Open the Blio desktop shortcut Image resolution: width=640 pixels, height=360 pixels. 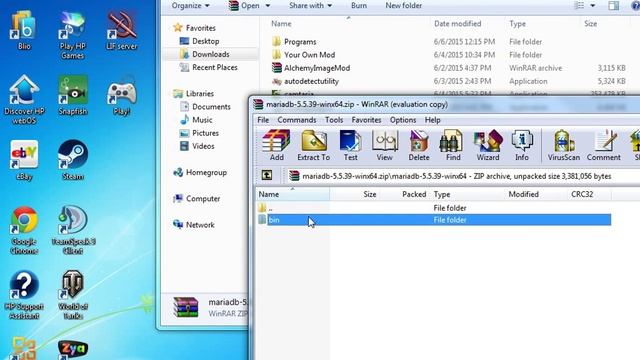[x=24, y=30]
